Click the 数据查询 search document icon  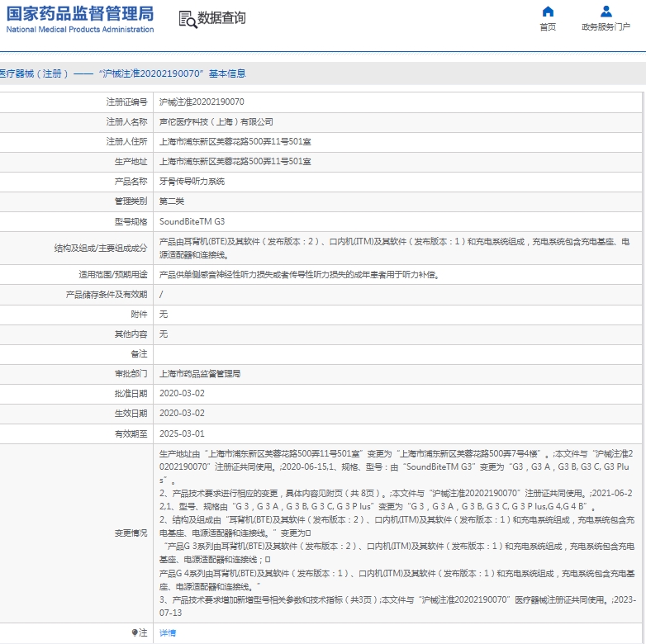(188, 19)
